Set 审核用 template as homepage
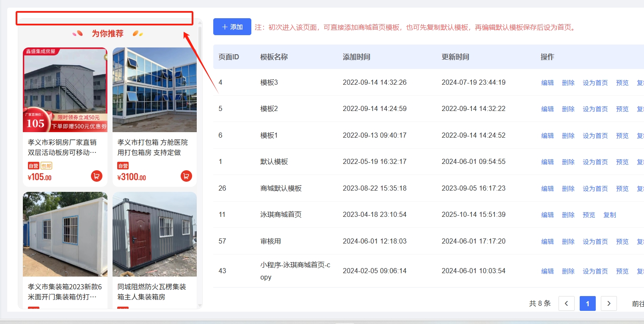The image size is (644, 324). click(x=595, y=241)
